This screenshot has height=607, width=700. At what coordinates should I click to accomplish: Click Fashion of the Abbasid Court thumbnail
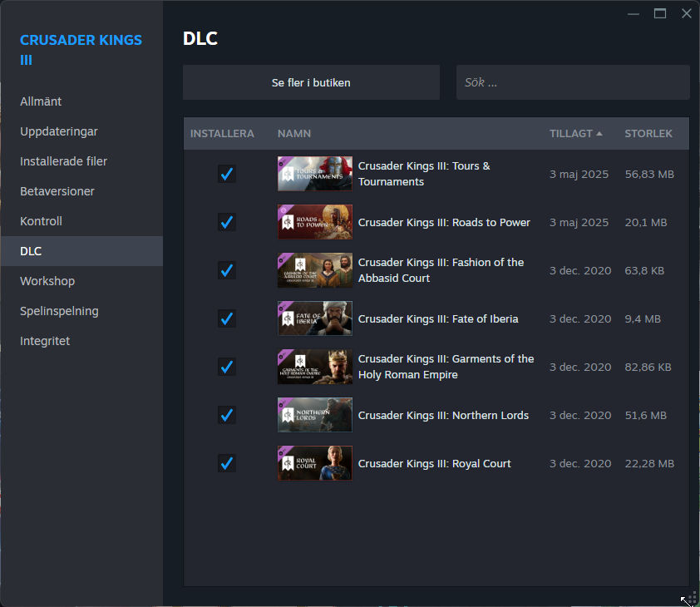point(315,270)
